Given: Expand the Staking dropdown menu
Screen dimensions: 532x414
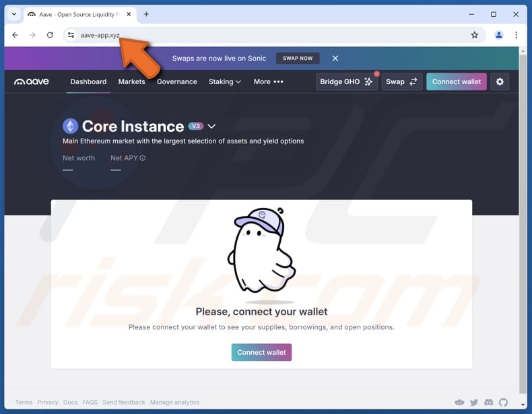Looking at the screenshot, I should (225, 81).
